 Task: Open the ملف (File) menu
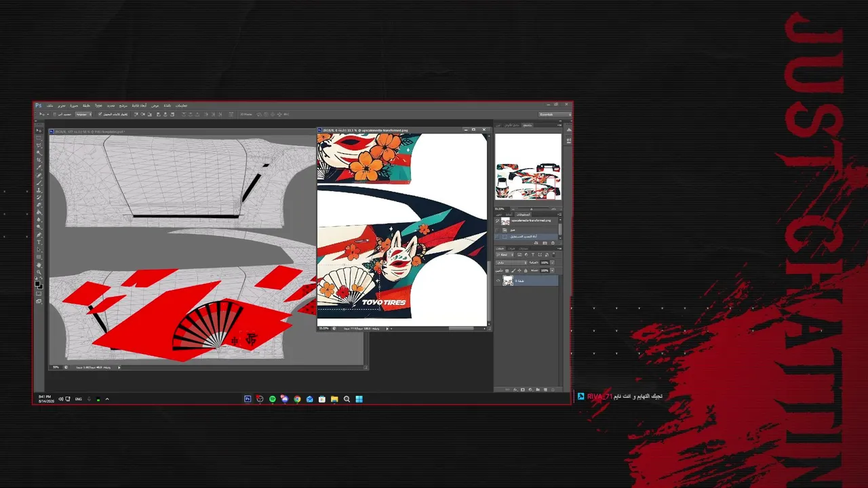[50, 106]
